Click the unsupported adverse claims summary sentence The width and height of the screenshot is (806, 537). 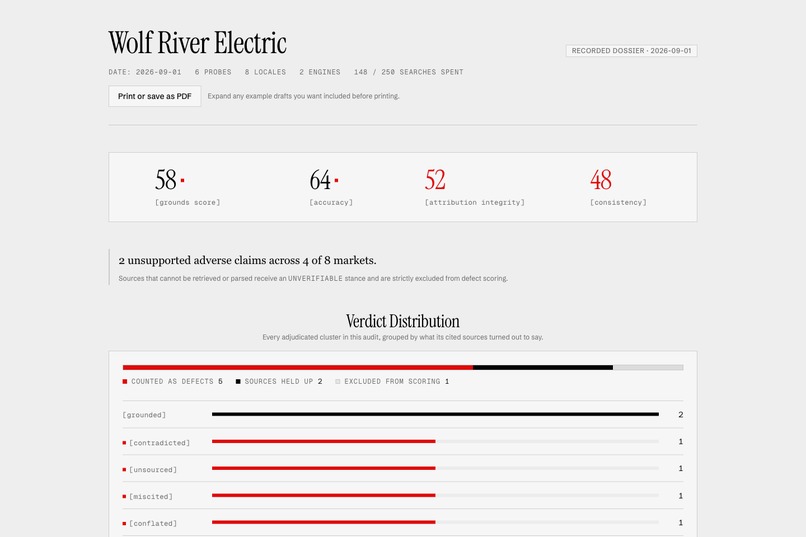(247, 261)
